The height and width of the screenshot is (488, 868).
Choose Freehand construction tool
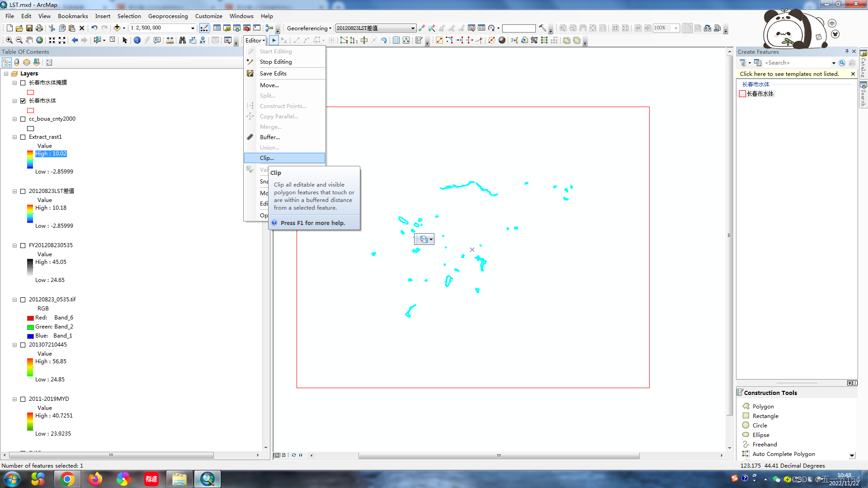[x=764, y=445]
